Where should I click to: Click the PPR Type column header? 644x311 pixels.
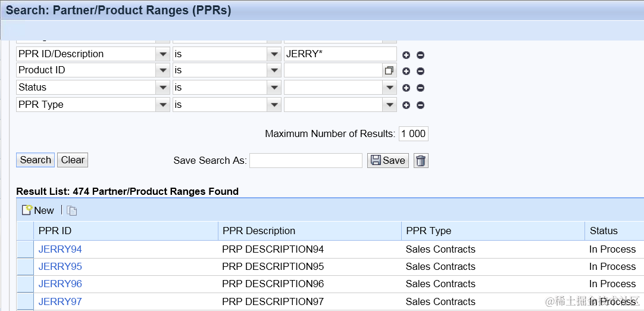click(429, 231)
